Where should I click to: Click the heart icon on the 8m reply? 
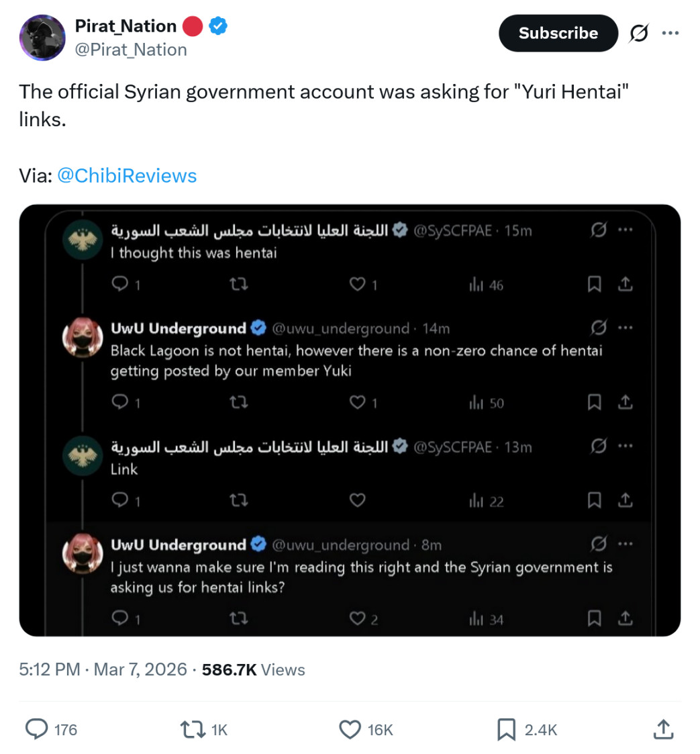(x=357, y=618)
